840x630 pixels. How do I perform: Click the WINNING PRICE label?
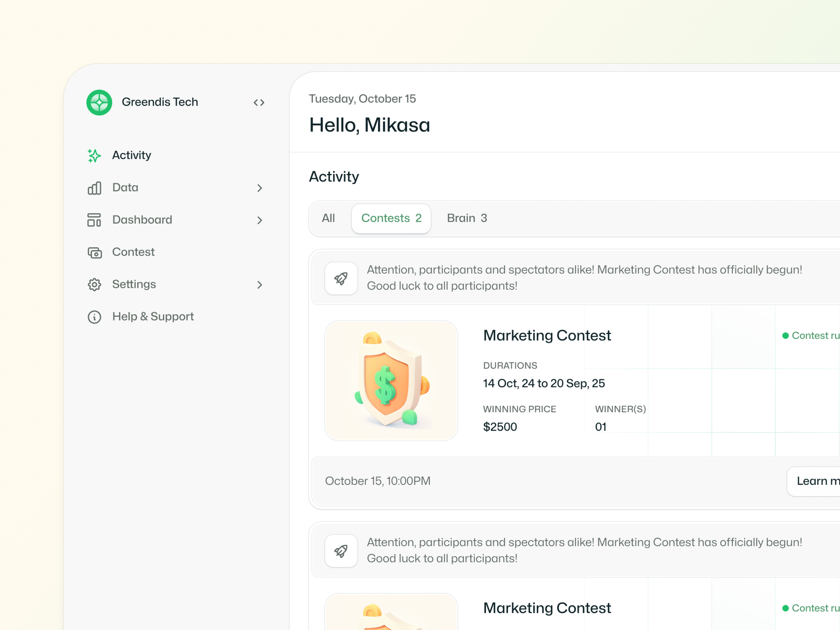coord(520,409)
